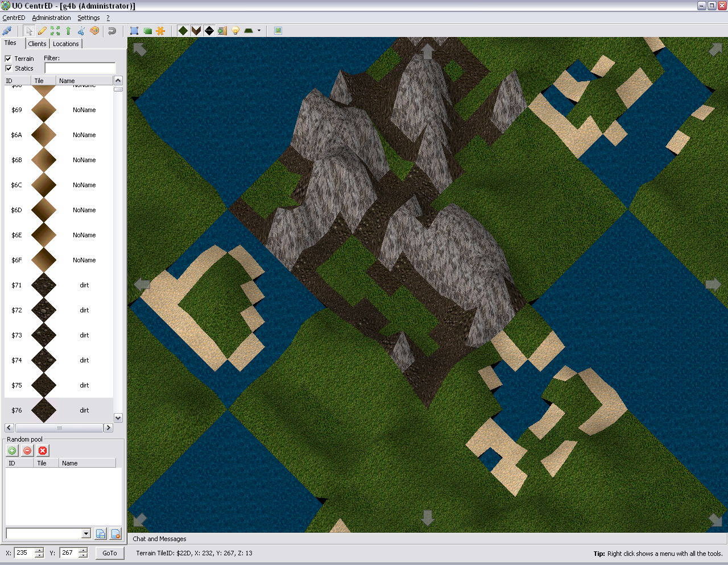Click the Move tool with green arrows
Image resolution: width=728 pixels, height=565 pixels.
[55, 31]
